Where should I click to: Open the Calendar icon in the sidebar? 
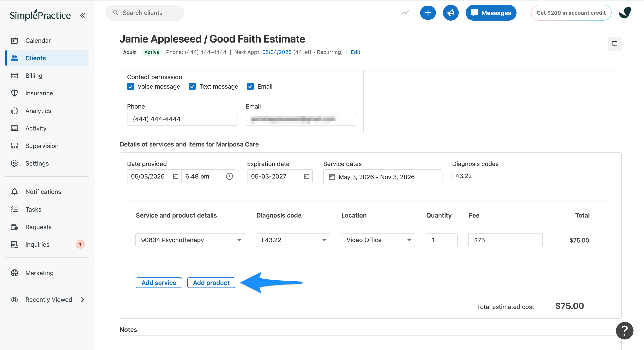click(14, 40)
